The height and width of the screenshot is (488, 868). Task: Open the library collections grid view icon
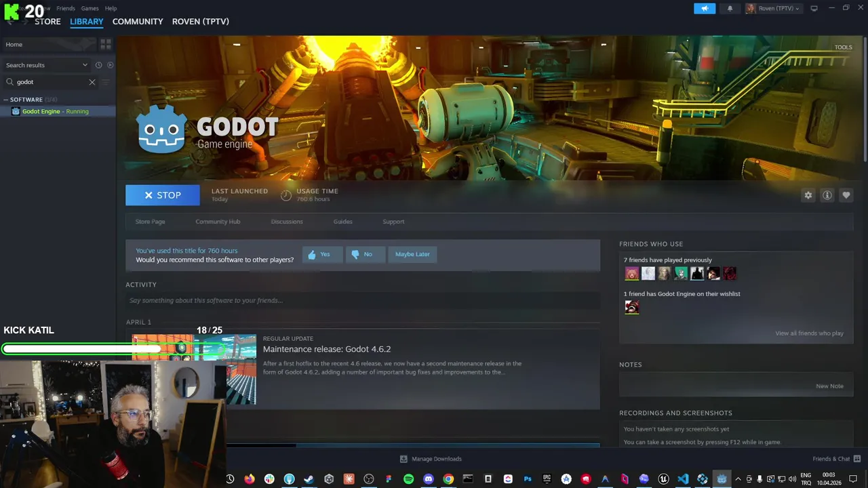[106, 44]
